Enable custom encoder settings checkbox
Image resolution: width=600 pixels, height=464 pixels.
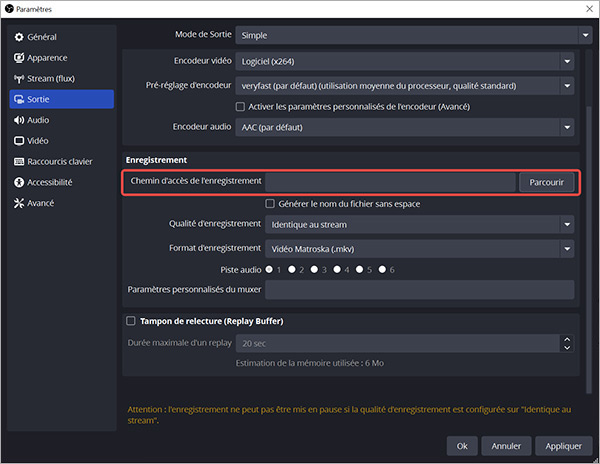click(240, 107)
